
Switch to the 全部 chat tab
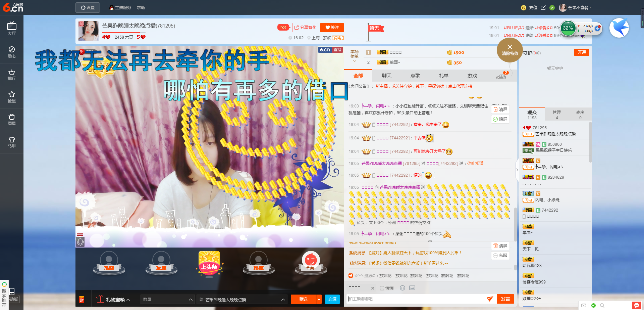point(358,76)
